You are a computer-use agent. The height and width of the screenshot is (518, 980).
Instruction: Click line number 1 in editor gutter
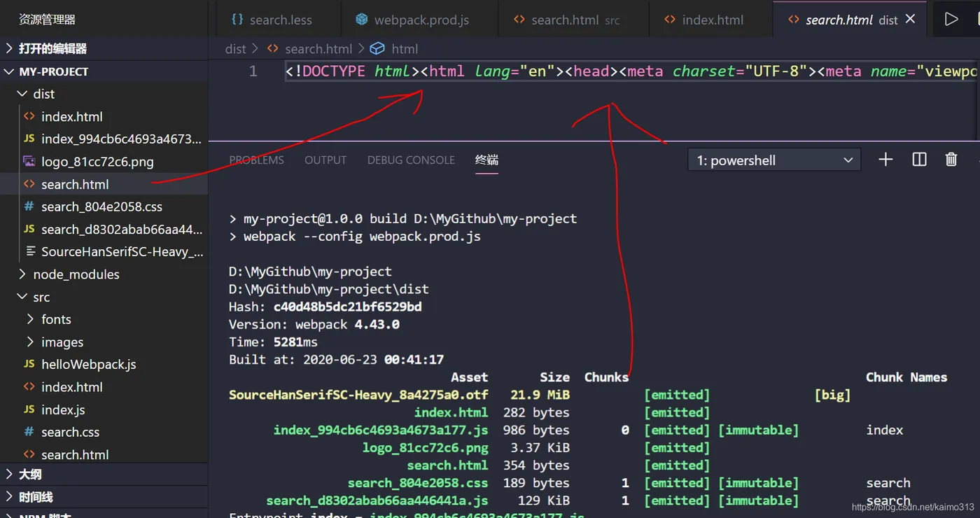click(x=253, y=71)
